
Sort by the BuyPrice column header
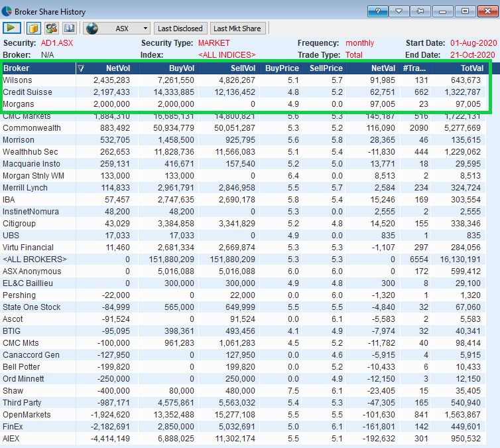(x=282, y=68)
